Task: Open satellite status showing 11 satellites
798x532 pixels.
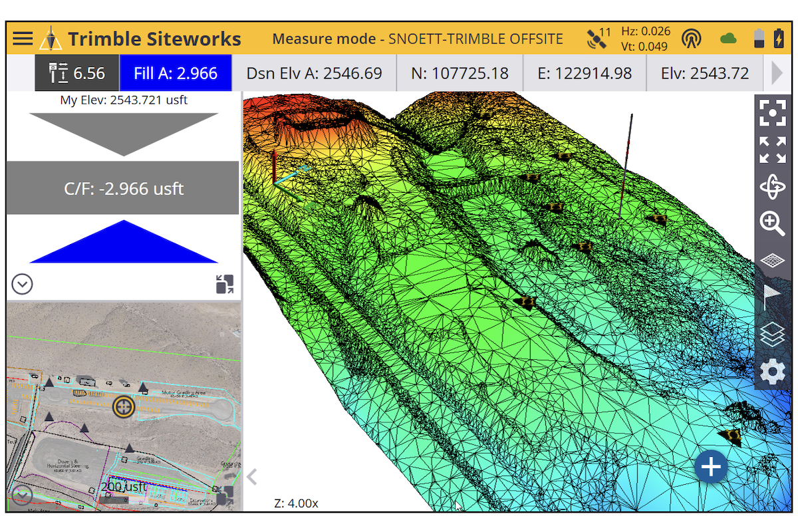Action: click(598, 38)
